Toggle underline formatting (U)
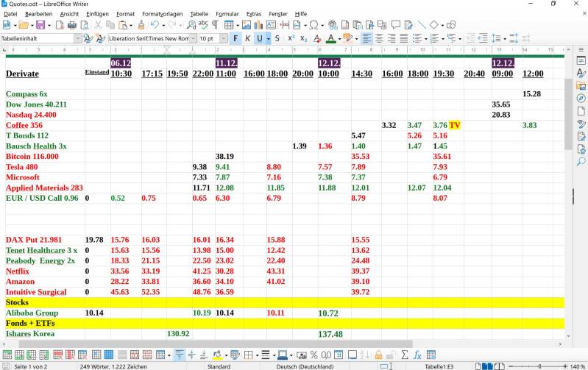588x370 pixels. point(260,38)
